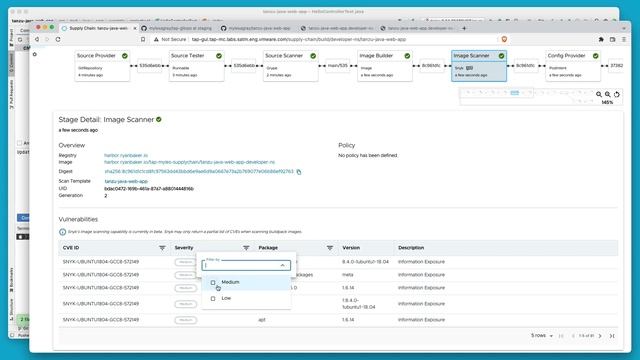Open the CVE ID column filter icon
This screenshot has height=360, width=640.
pos(162,248)
